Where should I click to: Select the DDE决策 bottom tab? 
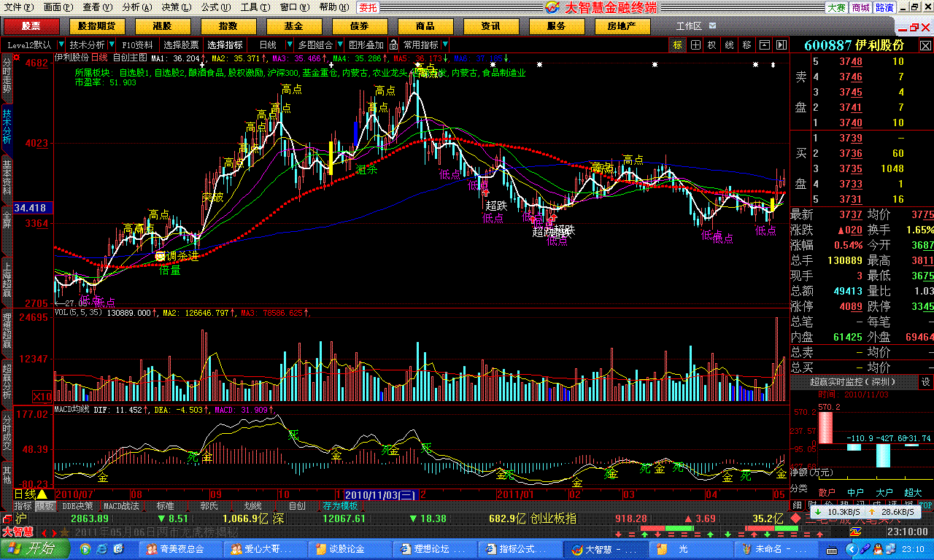pos(77,505)
